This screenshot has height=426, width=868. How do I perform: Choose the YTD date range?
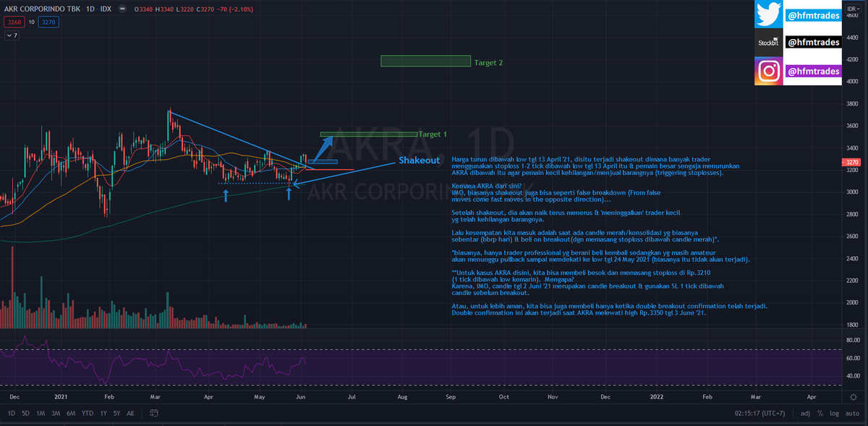coord(88,413)
